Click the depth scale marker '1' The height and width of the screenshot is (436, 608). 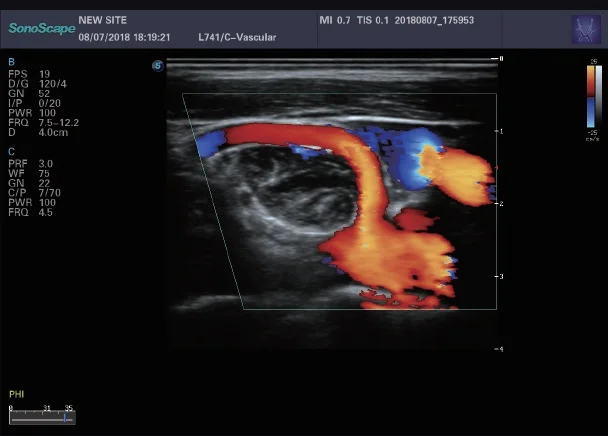coord(501,131)
